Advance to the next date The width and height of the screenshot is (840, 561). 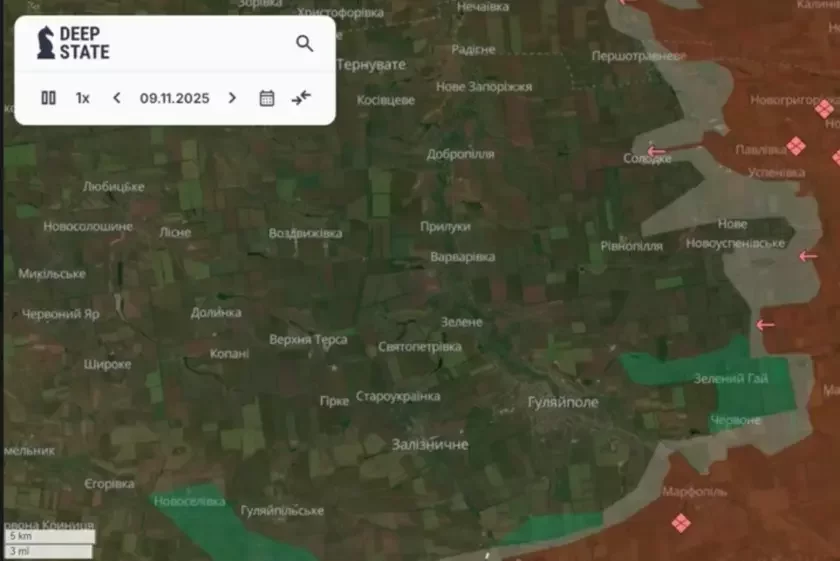tap(232, 98)
